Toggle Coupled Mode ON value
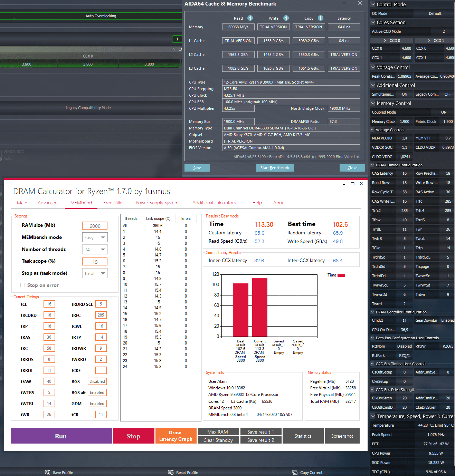The width and height of the screenshot is (455, 476). (x=444, y=112)
